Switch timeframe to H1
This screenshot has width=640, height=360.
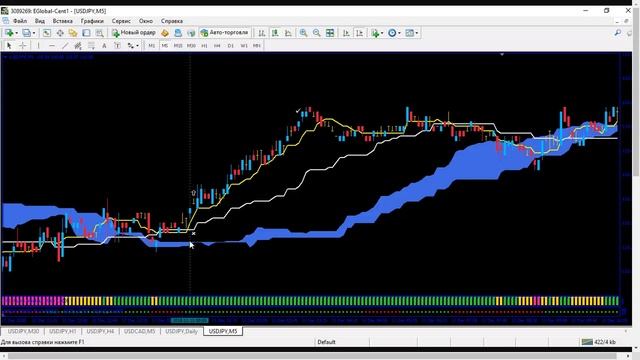pyautogui.click(x=204, y=46)
